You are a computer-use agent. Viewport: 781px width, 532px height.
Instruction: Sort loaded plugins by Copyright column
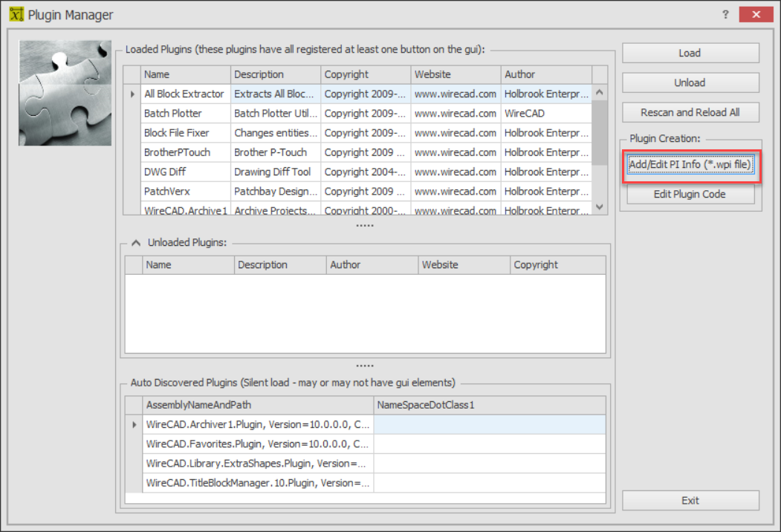click(x=366, y=74)
